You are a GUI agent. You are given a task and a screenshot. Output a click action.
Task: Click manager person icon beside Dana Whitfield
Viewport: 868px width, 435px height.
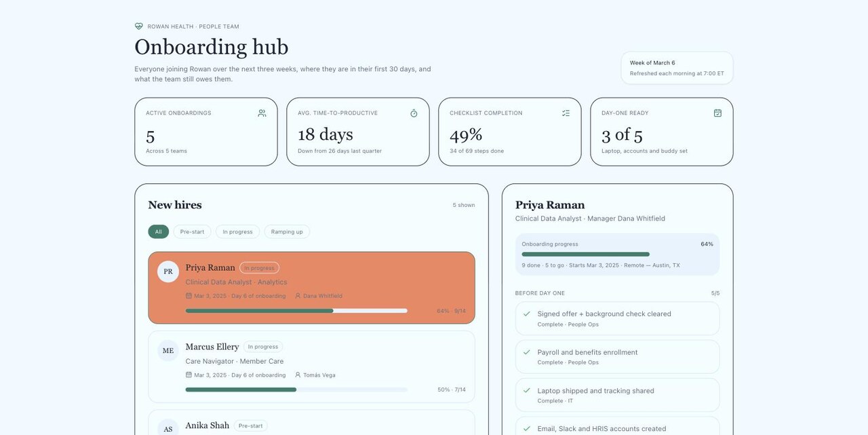[298, 296]
